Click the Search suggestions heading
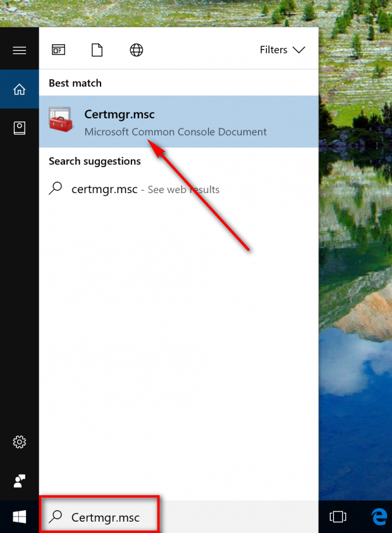 [x=95, y=161]
